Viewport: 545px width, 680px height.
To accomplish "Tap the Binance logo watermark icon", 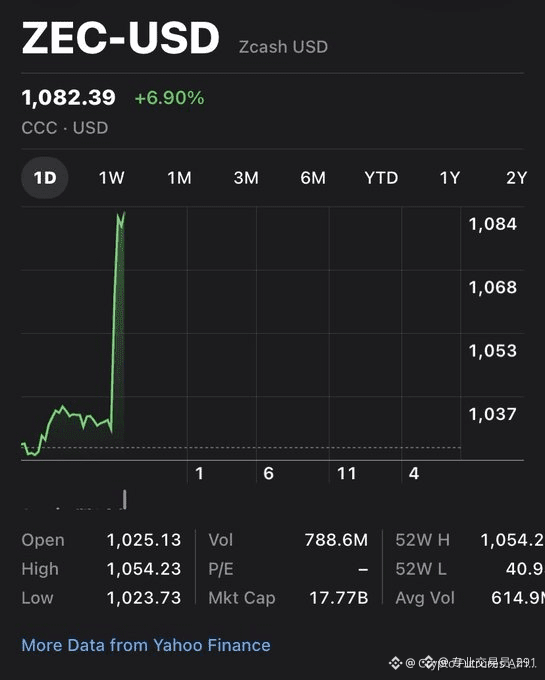I will pos(395,663).
